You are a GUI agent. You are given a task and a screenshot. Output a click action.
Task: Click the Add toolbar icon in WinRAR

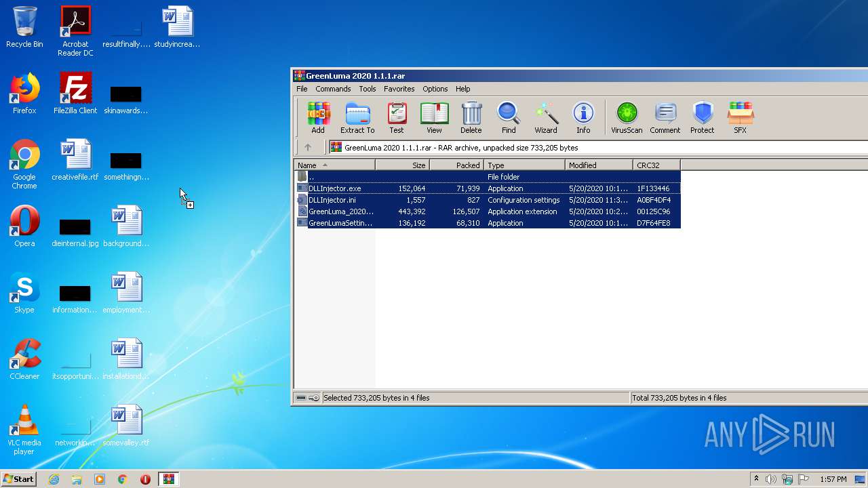(x=318, y=118)
